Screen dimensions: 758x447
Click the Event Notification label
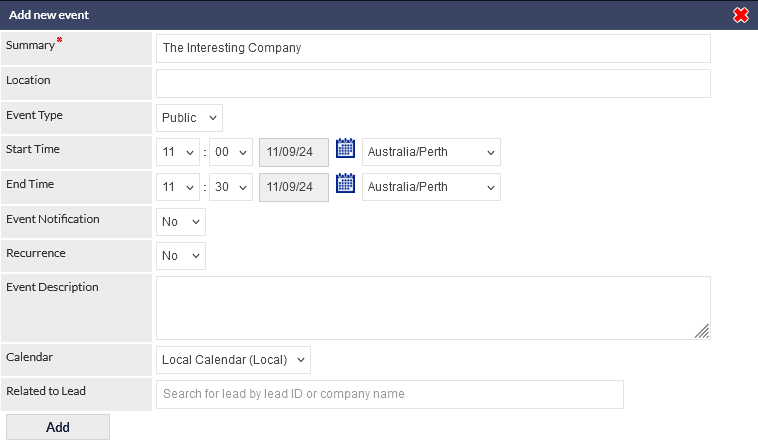coord(53,219)
